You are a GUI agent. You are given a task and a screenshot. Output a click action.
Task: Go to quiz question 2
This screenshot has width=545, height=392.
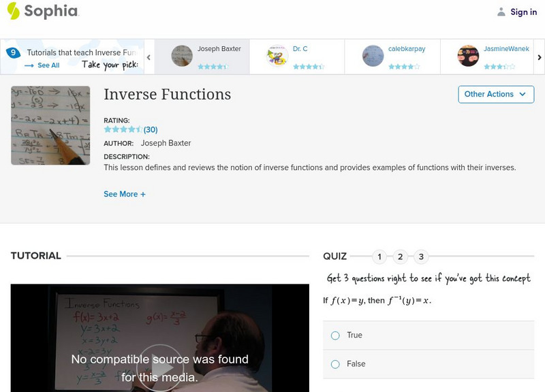point(401,257)
